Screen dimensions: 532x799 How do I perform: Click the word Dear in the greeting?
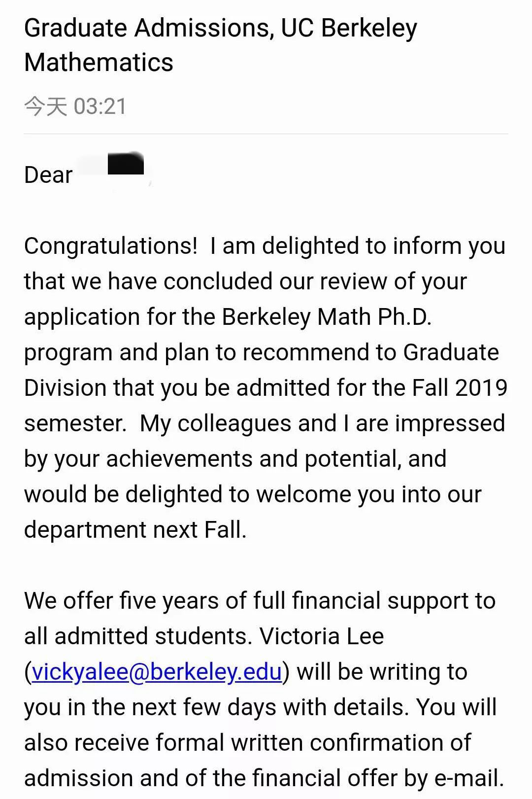[48, 175]
